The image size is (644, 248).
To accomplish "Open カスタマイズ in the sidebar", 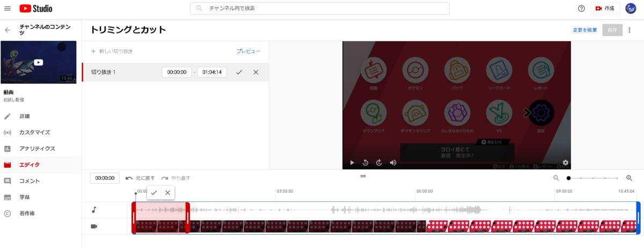I will click(35, 132).
